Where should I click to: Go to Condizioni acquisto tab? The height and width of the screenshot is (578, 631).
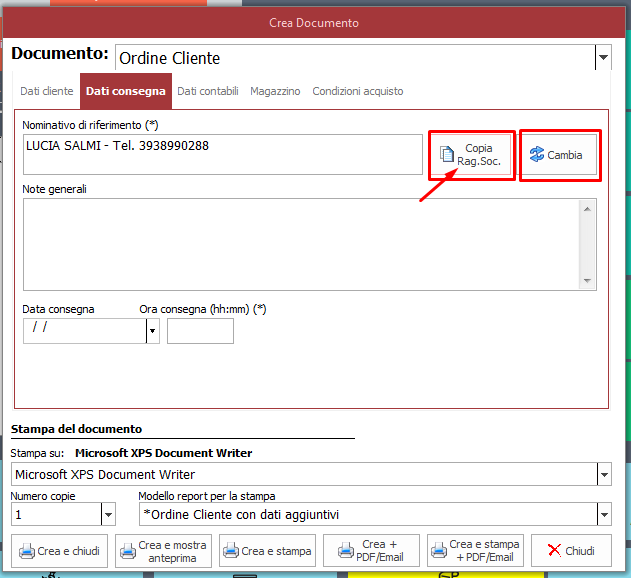click(x=358, y=91)
